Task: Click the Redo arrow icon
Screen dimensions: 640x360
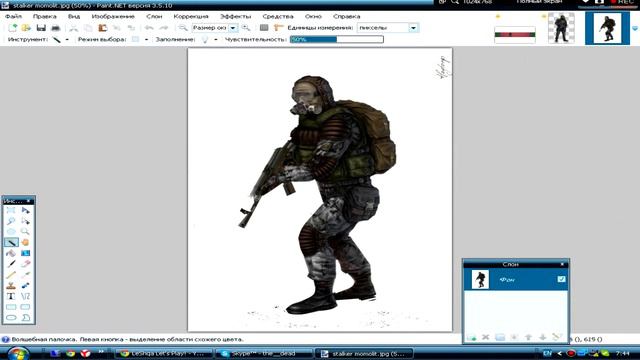Action: pos(163,28)
